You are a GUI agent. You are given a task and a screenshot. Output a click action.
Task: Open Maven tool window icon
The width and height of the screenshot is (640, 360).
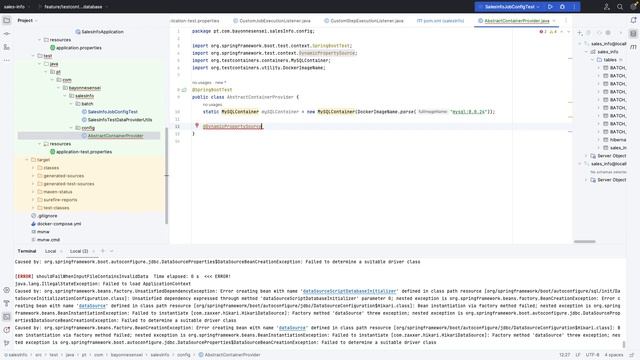(x=633, y=47)
